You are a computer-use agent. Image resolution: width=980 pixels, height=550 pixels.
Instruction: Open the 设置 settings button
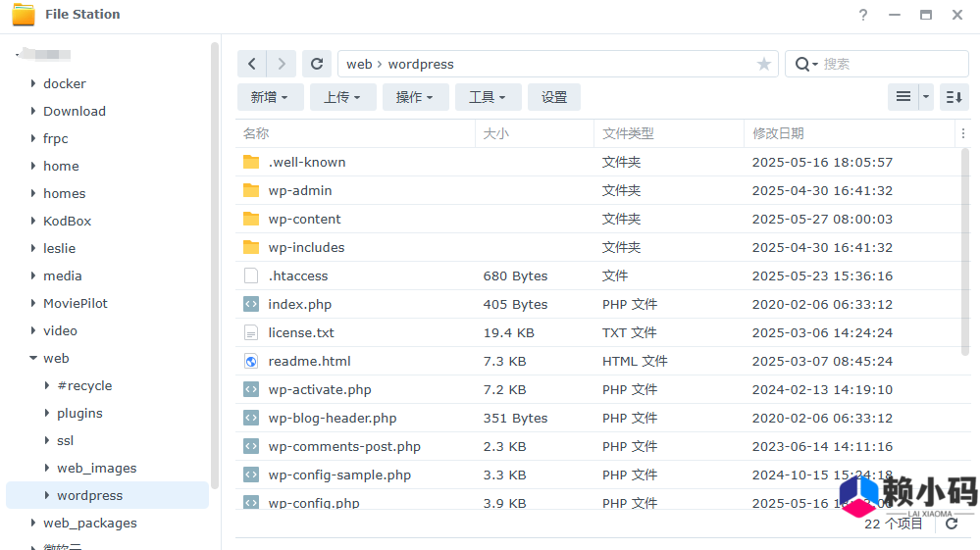(x=553, y=97)
